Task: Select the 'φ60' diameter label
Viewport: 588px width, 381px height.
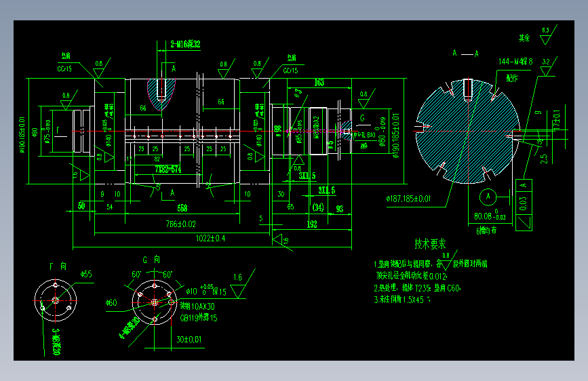Action: coord(111,302)
